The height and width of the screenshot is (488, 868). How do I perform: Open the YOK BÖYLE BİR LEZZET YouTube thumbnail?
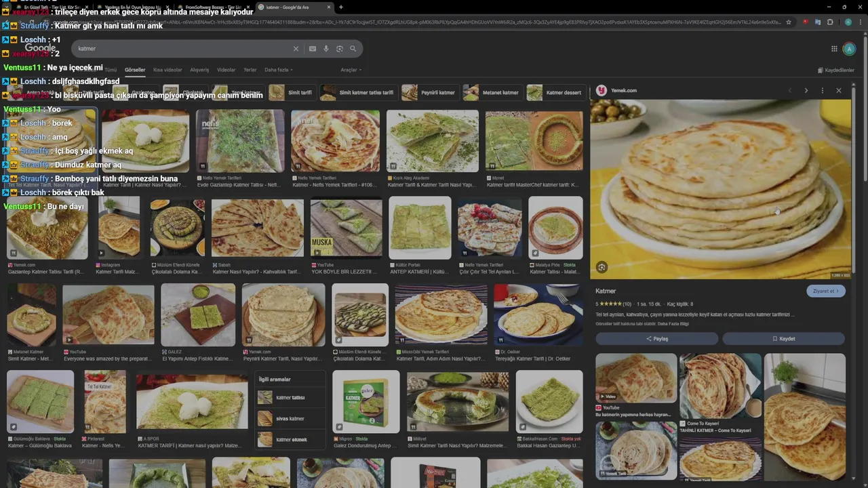[346, 228]
